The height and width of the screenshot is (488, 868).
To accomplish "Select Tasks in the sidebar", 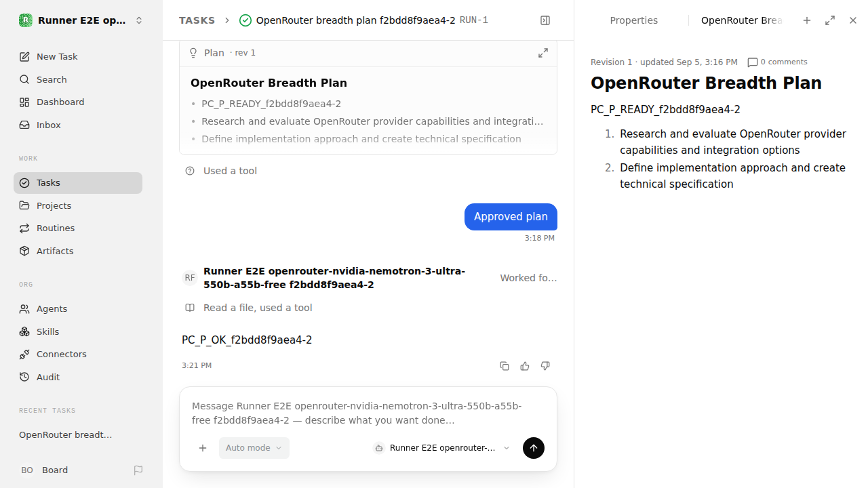I will [78, 182].
